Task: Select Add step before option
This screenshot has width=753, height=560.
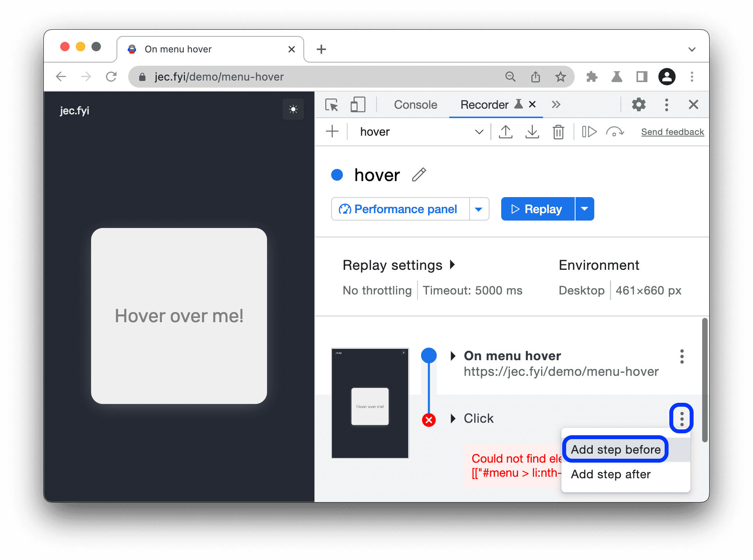Action: point(616,448)
